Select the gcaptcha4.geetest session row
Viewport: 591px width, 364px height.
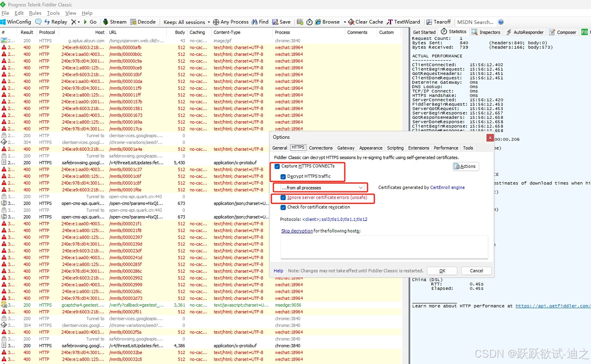click(200, 305)
